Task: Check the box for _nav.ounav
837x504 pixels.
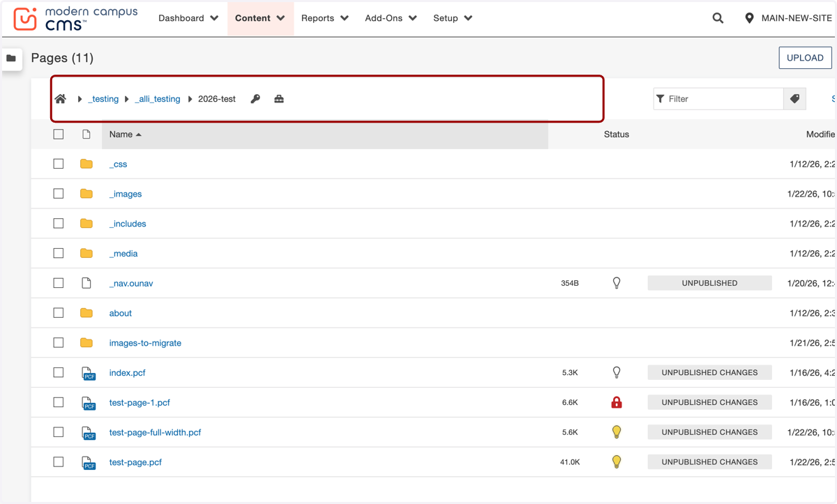Action: (59, 283)
